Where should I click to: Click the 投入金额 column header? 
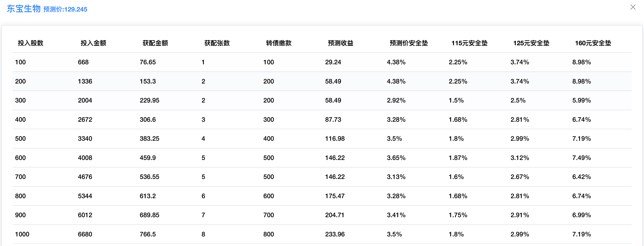tap(93, 43)
